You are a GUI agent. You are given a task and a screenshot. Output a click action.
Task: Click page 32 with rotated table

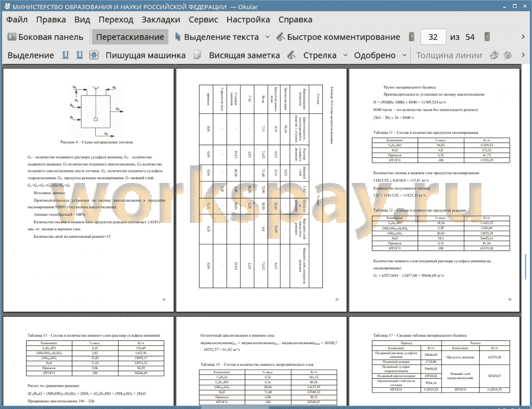[x=261, y=190]
